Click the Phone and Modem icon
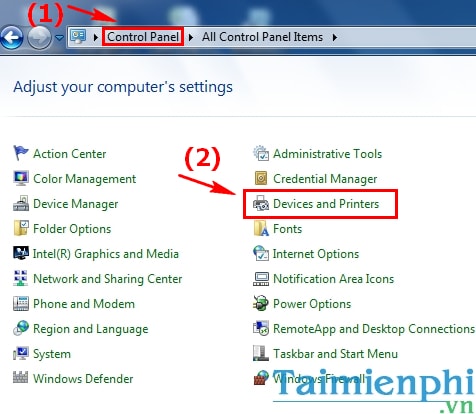 click(21, 303)
